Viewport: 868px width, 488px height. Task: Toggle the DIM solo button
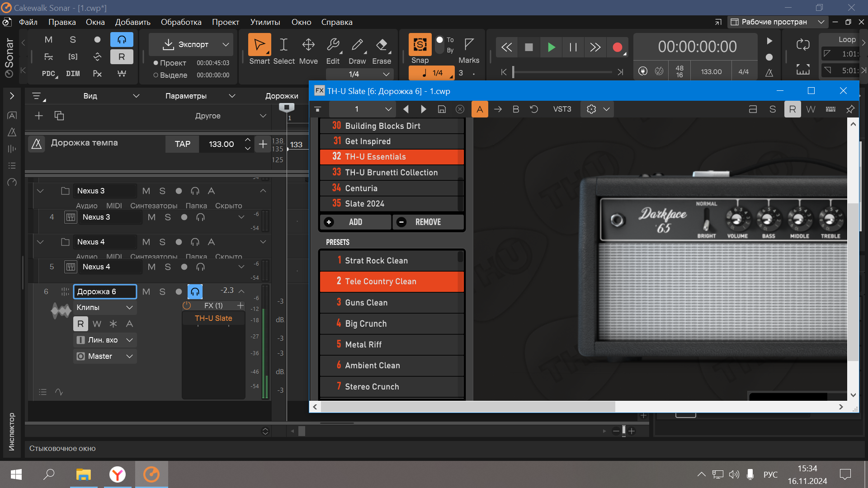(x=73, y=74)
